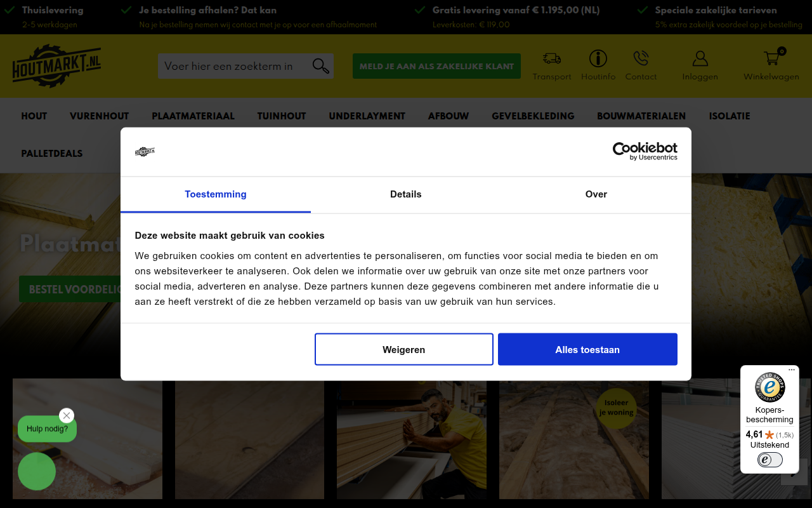Click 'Thuislevering' text in top bar
812x508 pixels.
(x=53, y=10)
